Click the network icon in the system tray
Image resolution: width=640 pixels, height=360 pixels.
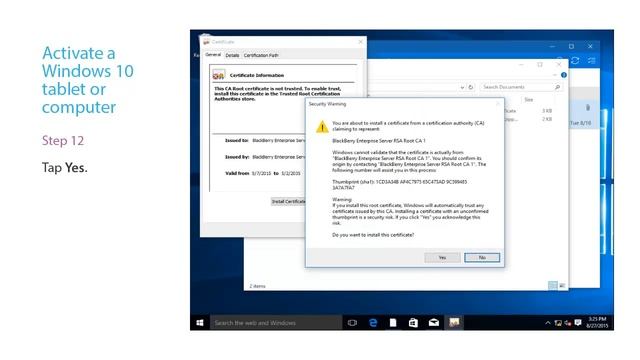[x=558, y=323]
